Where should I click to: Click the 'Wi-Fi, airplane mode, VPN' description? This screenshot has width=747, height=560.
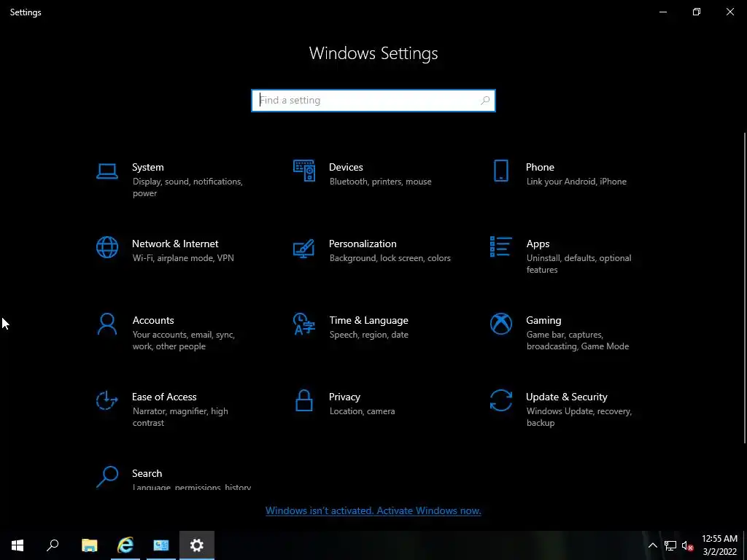(x=183, y=258)
